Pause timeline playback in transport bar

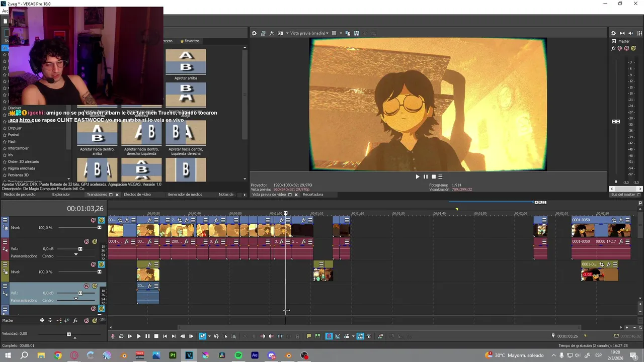[147, 336]
